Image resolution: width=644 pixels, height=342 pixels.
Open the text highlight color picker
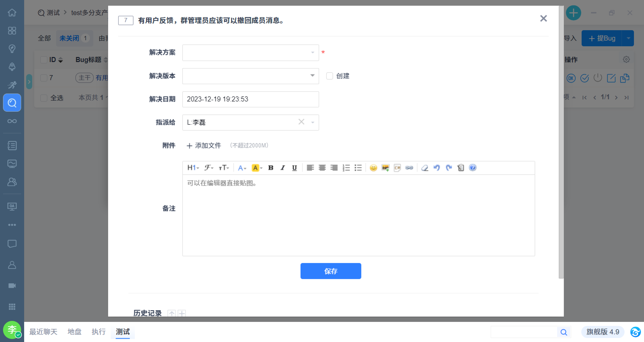[257, 168]
